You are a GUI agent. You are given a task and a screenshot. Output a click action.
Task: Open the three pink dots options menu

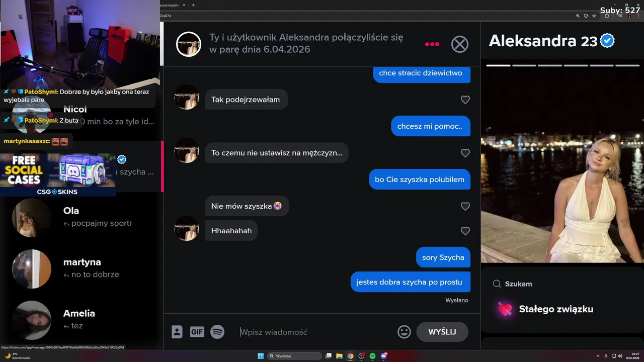click(432, 44)
